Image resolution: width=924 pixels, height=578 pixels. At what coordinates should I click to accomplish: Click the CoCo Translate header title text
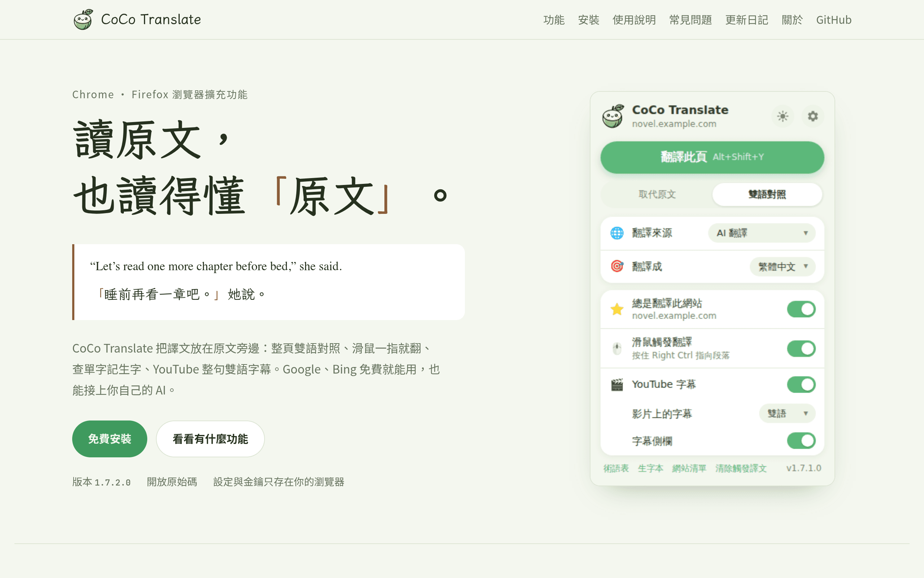[x=151, y=20]
